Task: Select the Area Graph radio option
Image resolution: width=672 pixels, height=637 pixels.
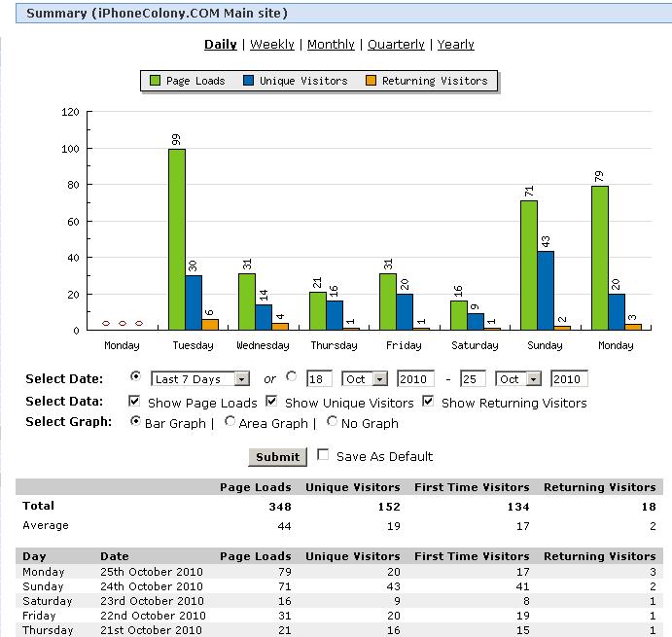Action: click(x=230, y=422)
